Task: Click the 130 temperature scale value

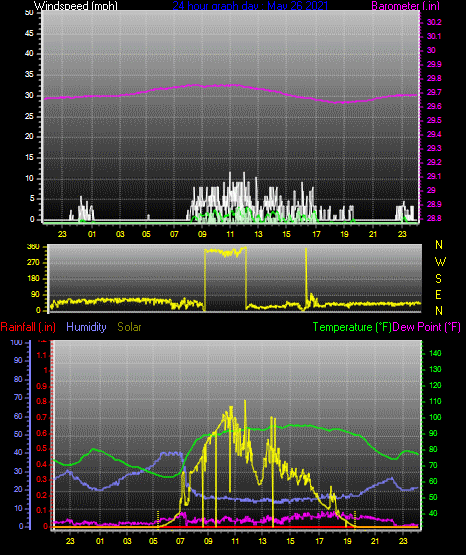Action: click(x=435, y=370)
